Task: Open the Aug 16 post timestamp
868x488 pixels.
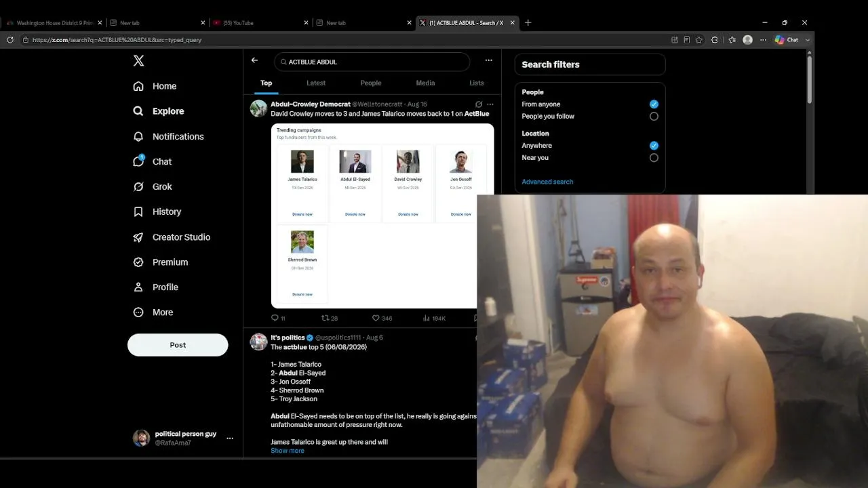Action: 418,104
